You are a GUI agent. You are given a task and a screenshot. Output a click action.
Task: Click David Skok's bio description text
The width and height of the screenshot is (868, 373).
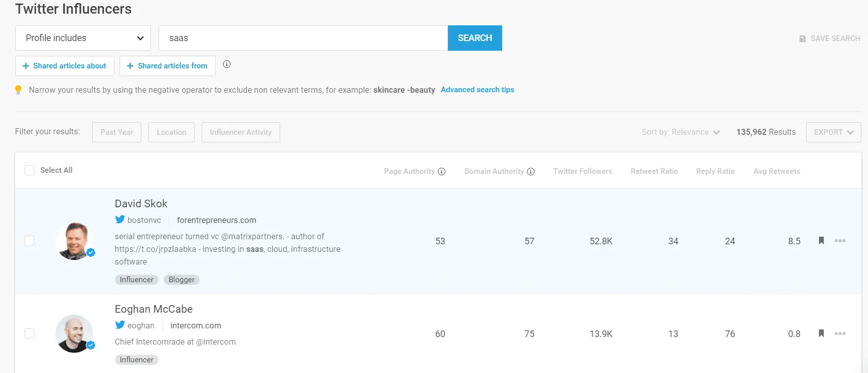[228, 249]
